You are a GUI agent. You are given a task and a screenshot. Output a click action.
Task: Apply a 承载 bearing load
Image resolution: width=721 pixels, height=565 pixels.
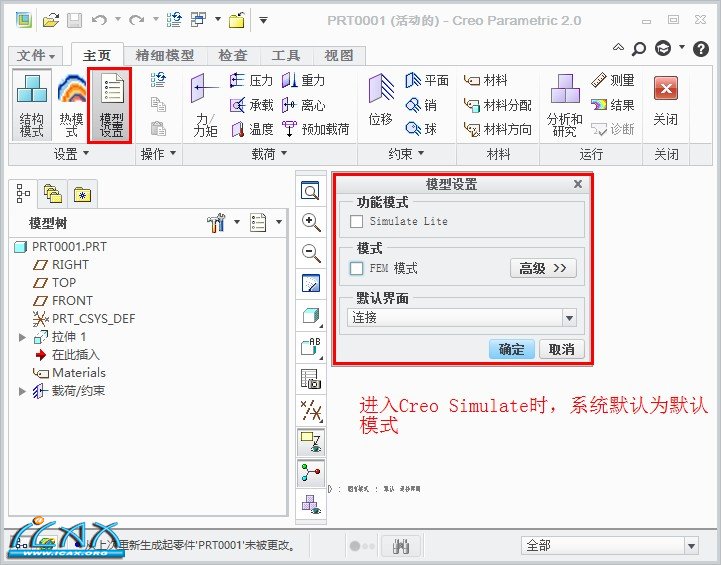251,105
